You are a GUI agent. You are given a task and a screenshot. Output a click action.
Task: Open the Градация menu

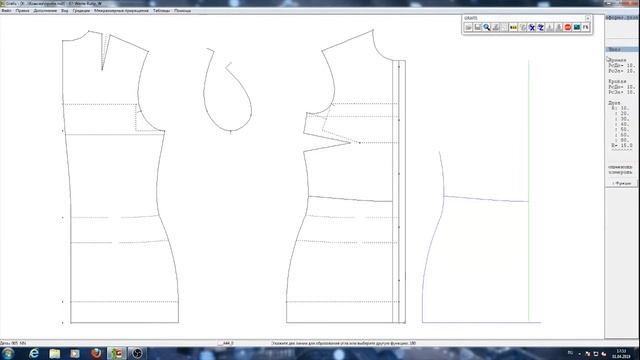81,11
